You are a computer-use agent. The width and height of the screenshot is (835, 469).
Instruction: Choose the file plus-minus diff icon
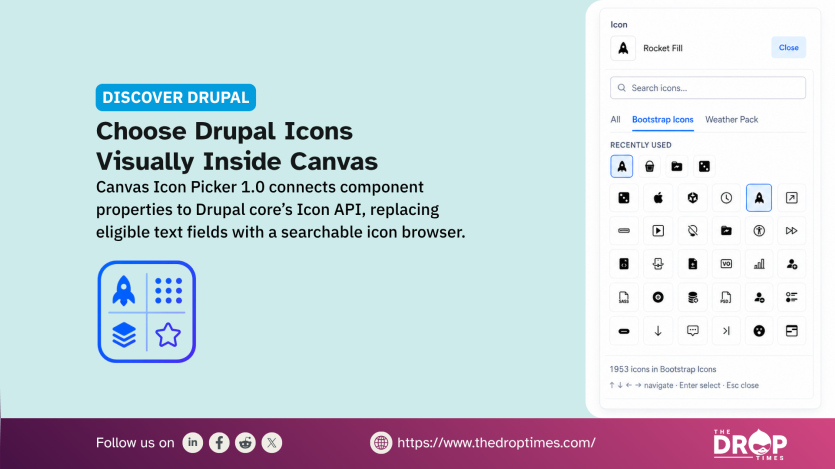coord(692,264)
